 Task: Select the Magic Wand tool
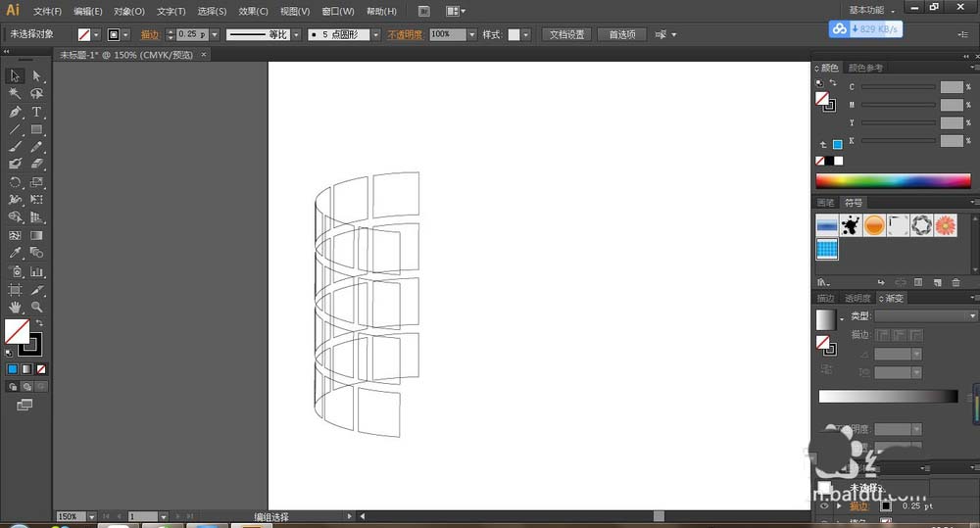(x=15, y=94)
